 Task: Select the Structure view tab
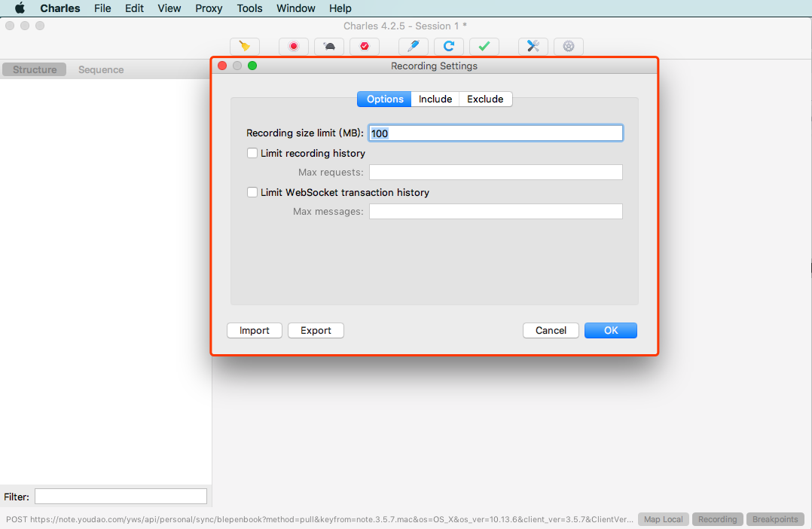(35, 69)
